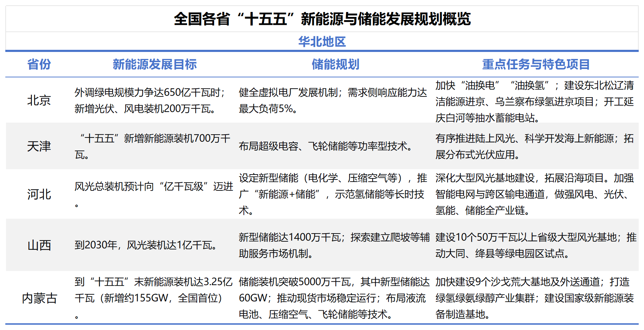Click Hebei's 深化大型风光基地建设 cell
This screenshot has width=644, height=330.
click(x=534, y=194)
